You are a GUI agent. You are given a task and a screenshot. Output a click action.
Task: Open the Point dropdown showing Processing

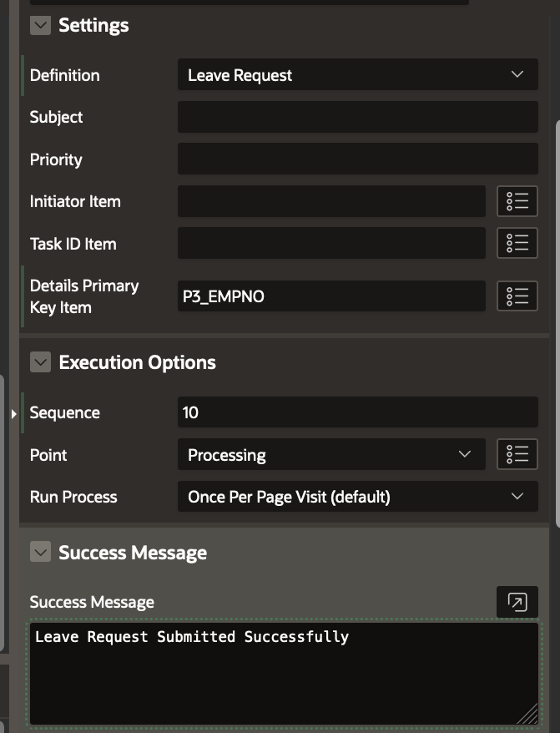coord(330,455)
